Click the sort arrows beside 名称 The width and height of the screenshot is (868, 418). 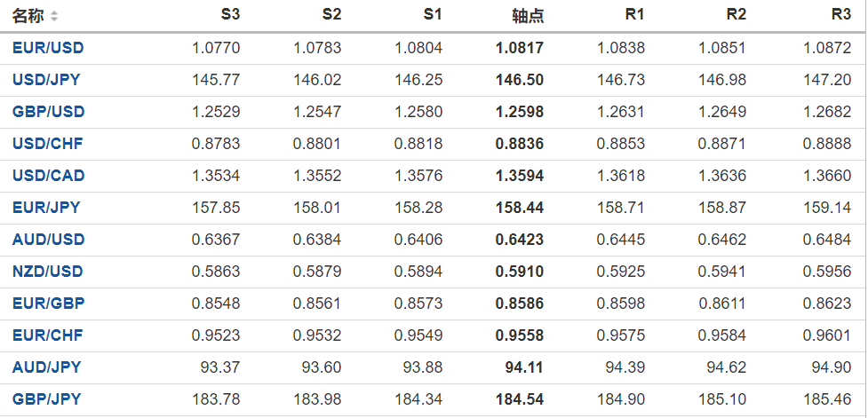[54, 16]
